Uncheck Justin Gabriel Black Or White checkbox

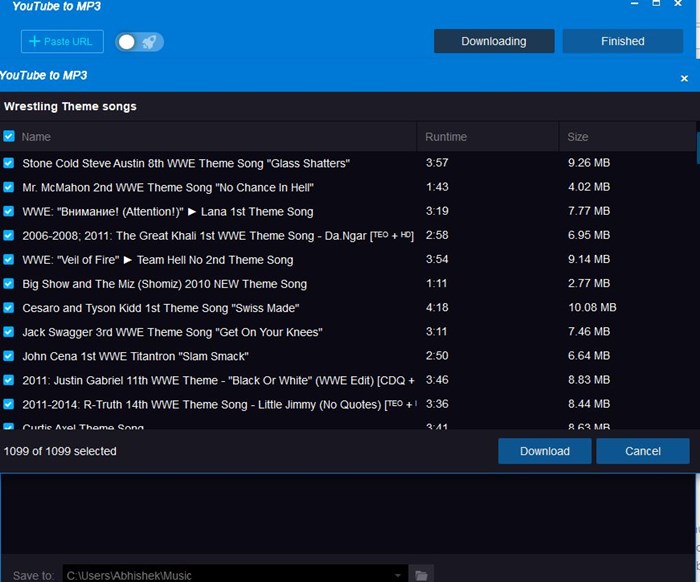tap(9, 380)
